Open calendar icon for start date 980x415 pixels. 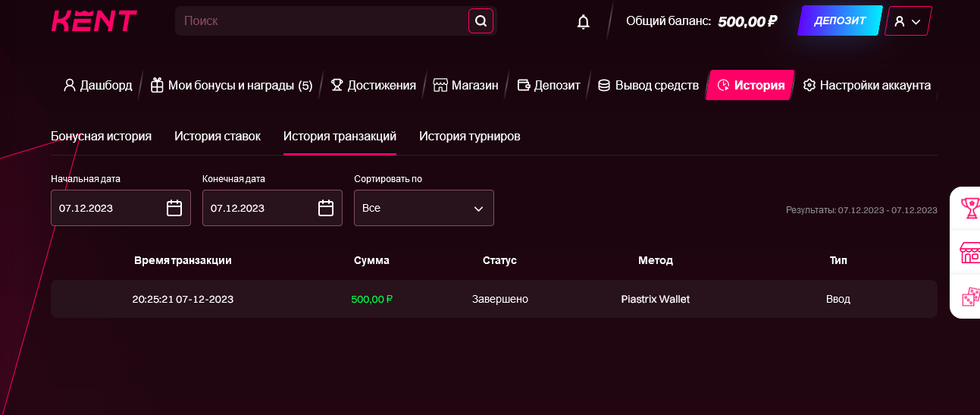(174, 208)
